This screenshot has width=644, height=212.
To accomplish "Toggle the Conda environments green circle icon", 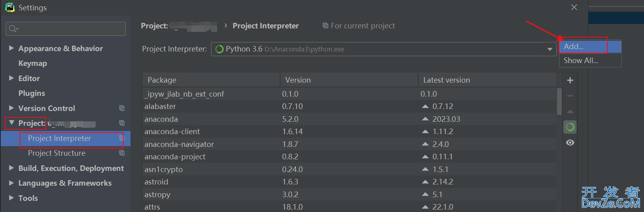I will [x=570, y=127].
